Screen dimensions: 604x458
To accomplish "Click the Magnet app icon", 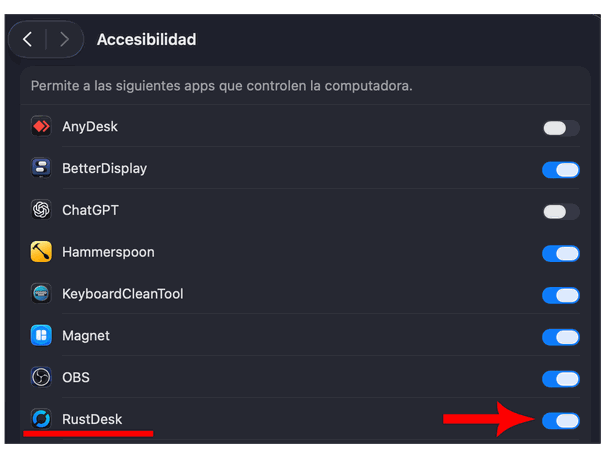I will pyautogui.click(x=41, y=336).
